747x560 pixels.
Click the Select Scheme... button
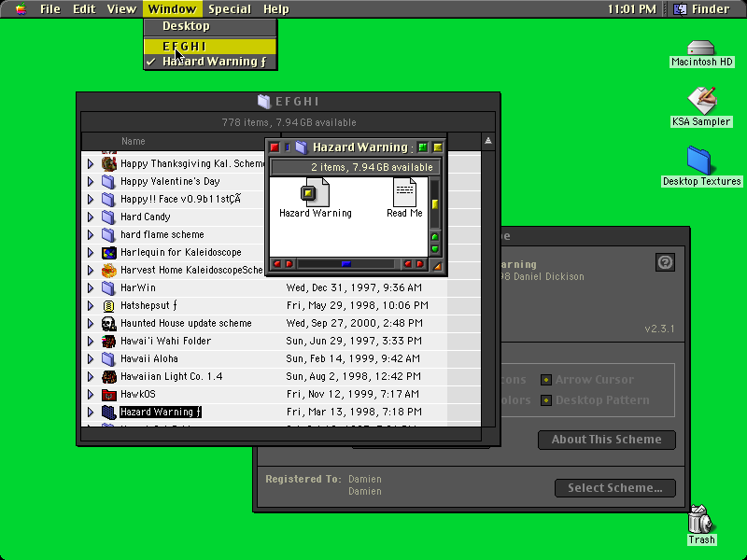(615, 488)
